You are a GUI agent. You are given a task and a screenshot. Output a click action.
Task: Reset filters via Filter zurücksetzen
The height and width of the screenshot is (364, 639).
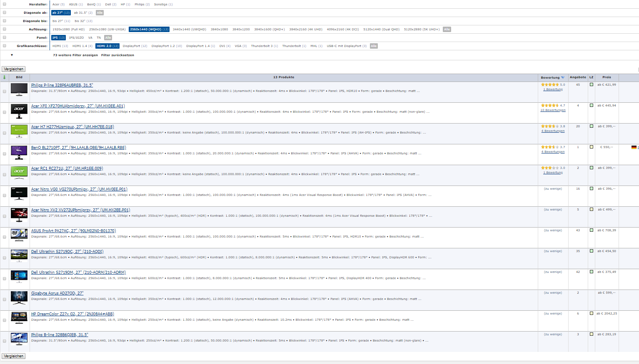pos(117,55)
